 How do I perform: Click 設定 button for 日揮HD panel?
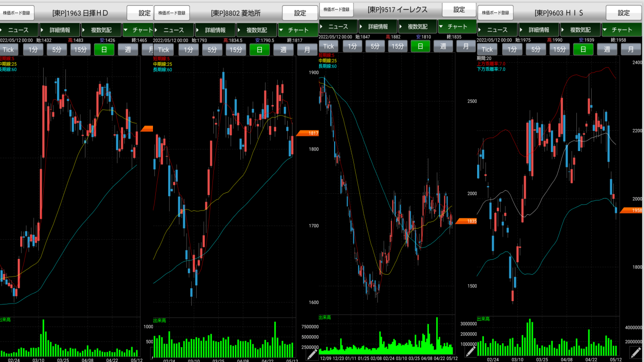tap(144, 13)
